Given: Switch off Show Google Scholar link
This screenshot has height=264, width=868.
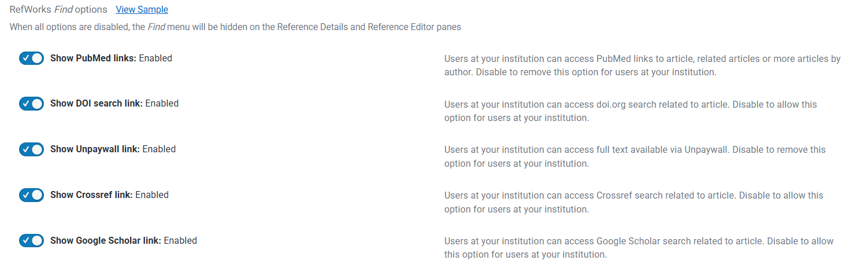Looking at the screenshot, I should click(x=31, y=240).
